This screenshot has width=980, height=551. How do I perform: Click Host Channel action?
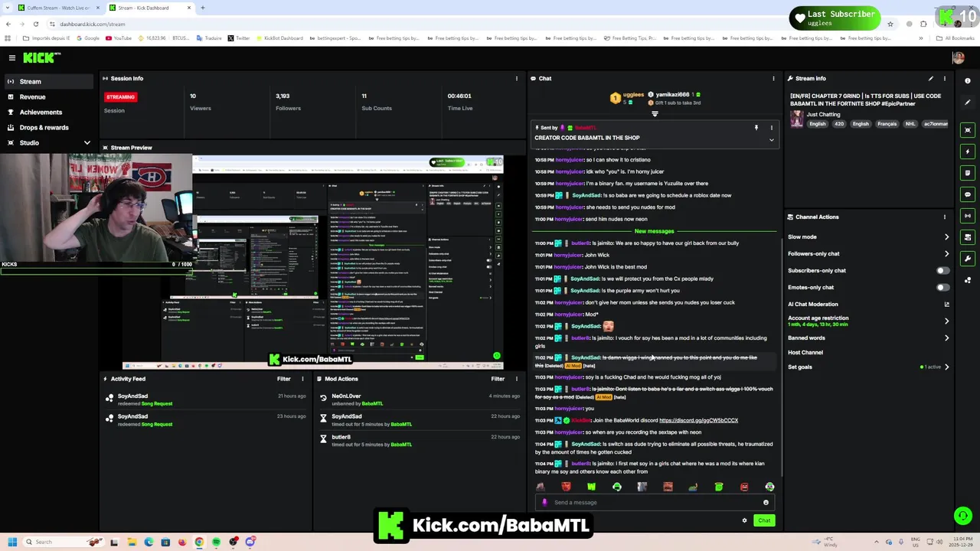pyautogui.click(x=805, y=352)
